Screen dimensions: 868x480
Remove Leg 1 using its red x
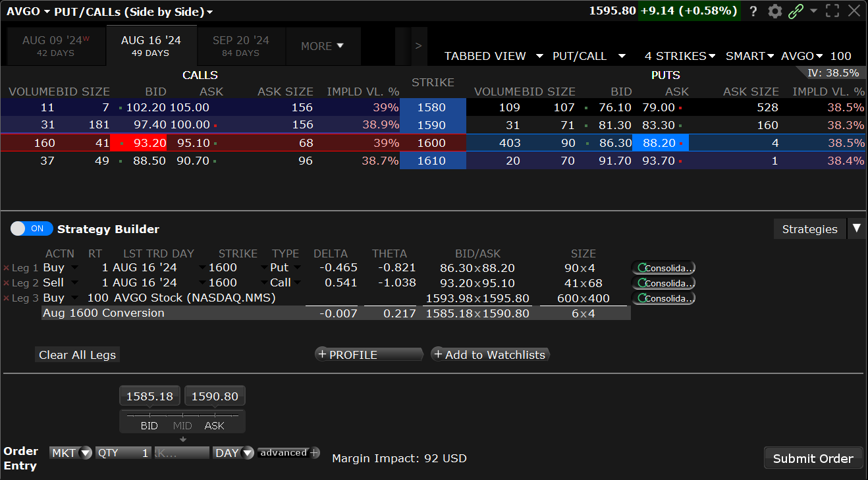tap(7, 268)
